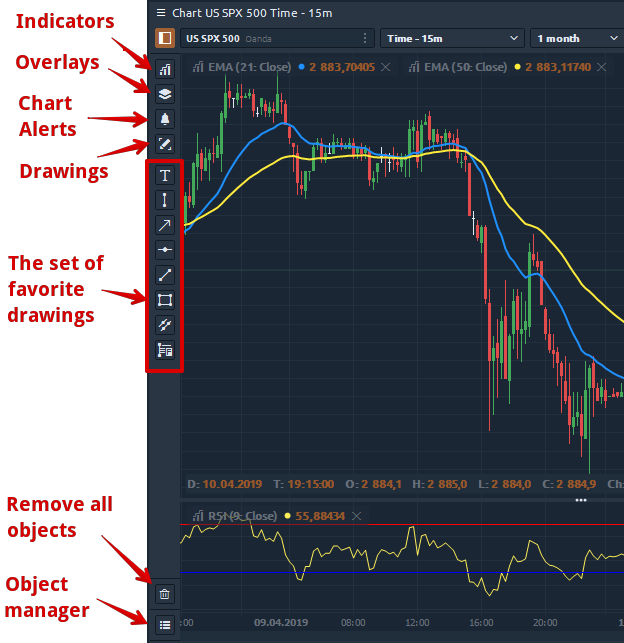Close the RSI indicator label

pyautogui.click(x=356, y=516)
